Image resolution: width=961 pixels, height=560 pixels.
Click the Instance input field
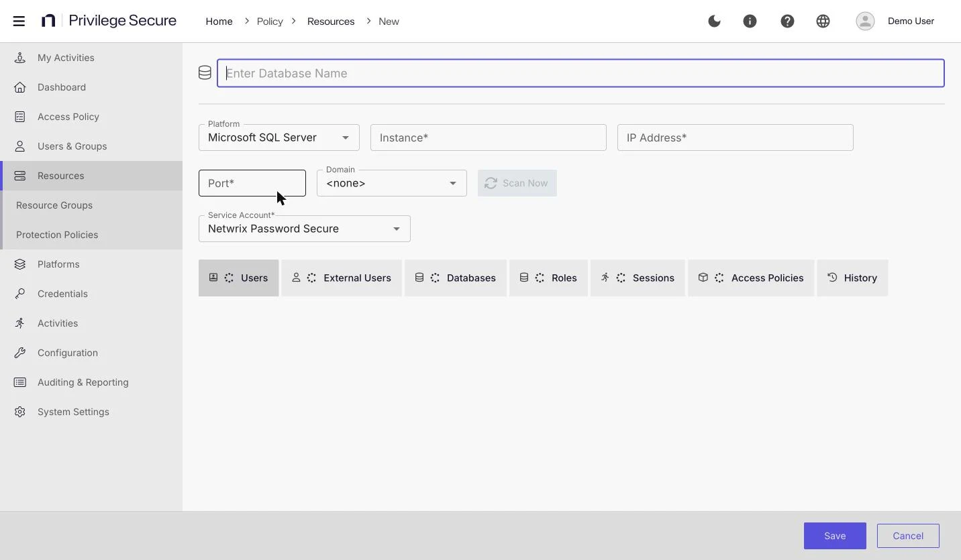click(x=489, y=137)
